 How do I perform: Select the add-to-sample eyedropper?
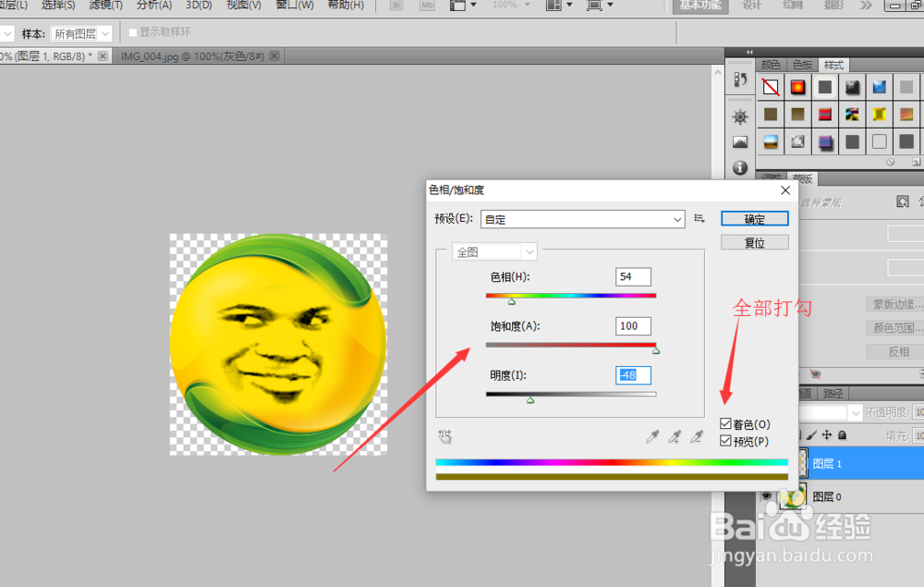coord(675,436)
